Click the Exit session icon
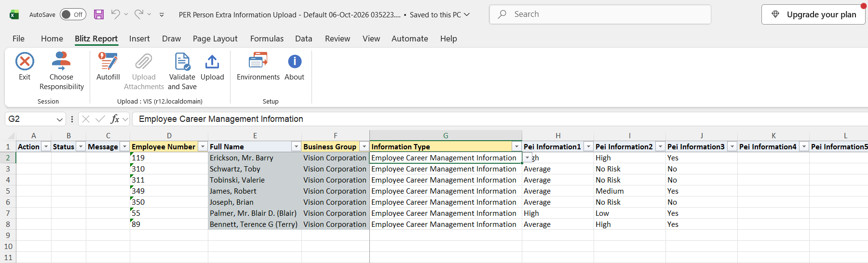The image size is (868, 263). [x=25, y=62]
